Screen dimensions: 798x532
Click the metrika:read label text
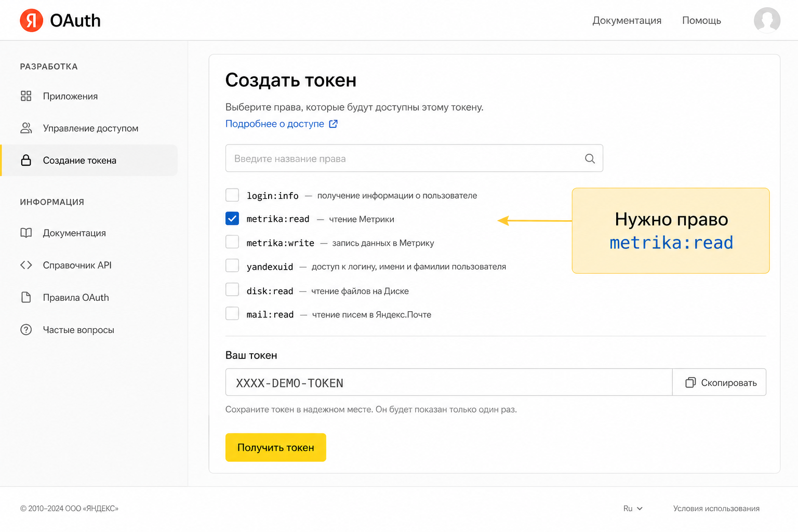tap(278, 219)
